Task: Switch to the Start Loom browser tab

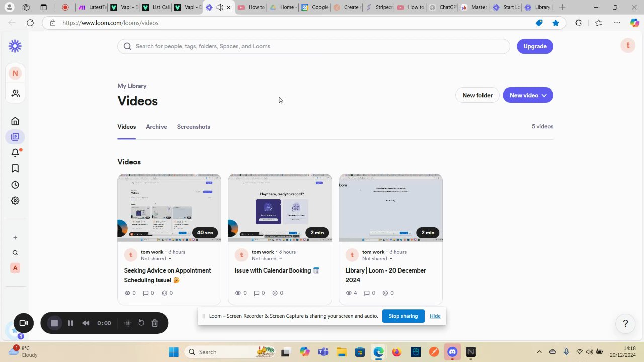Action: point(506,7)
